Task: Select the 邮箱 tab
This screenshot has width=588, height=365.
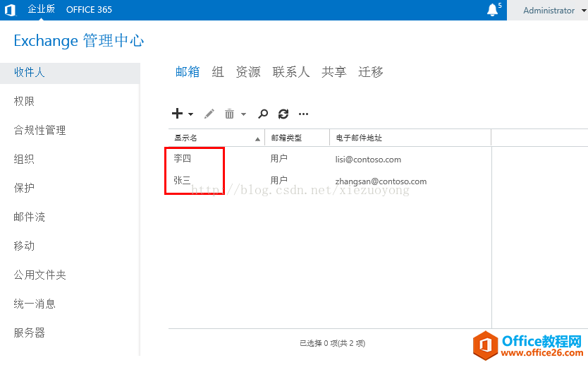Action: tap(188, 72)
